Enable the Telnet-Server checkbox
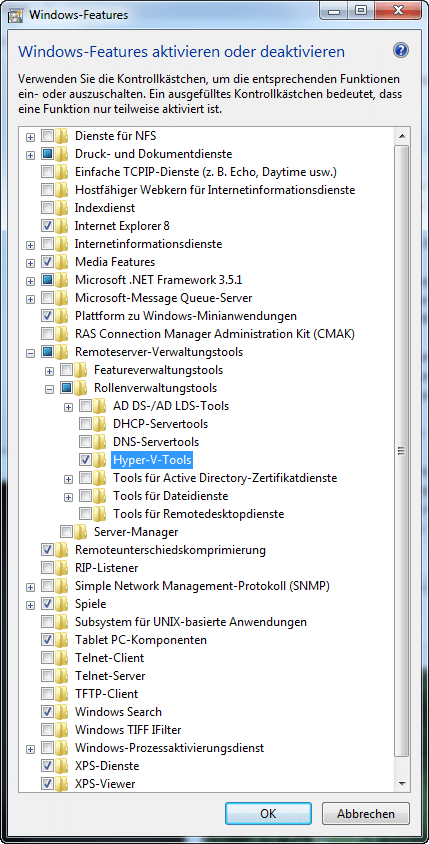Viewport: 429px width, 844px height. pos(47,676)
